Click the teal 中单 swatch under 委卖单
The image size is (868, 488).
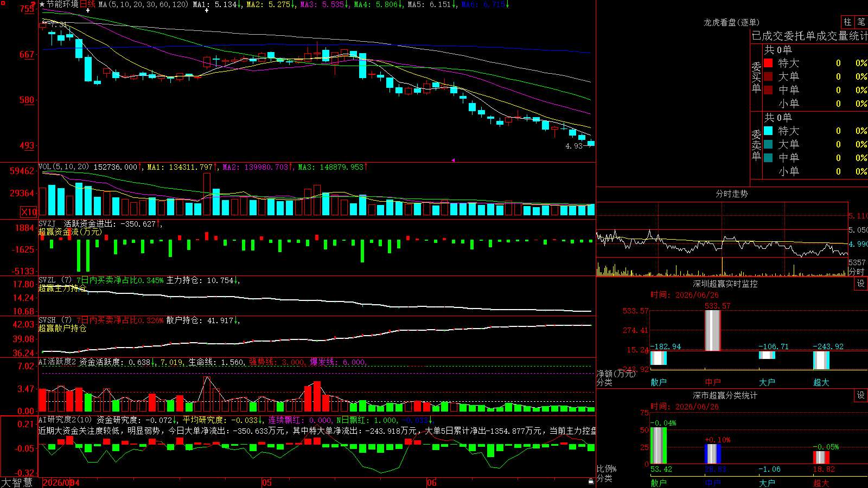[x=768, y=158]
